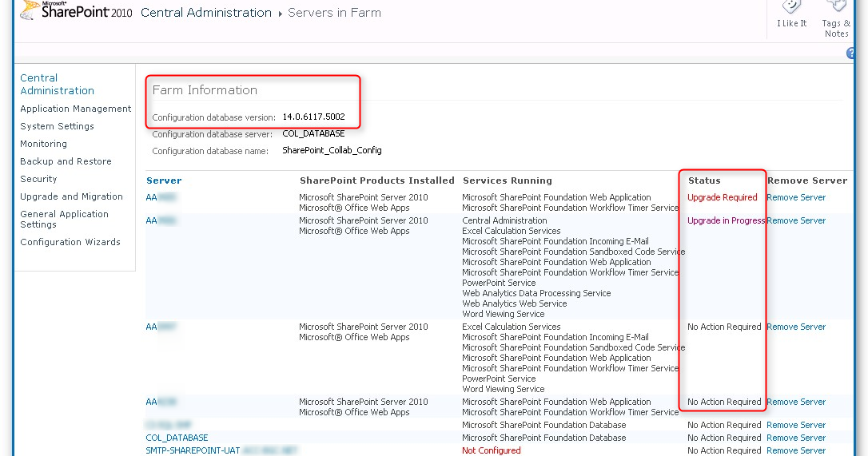This screenshot has height=456, width=868.
Task: Open the help icon
Action: click(x=851, y=54)
